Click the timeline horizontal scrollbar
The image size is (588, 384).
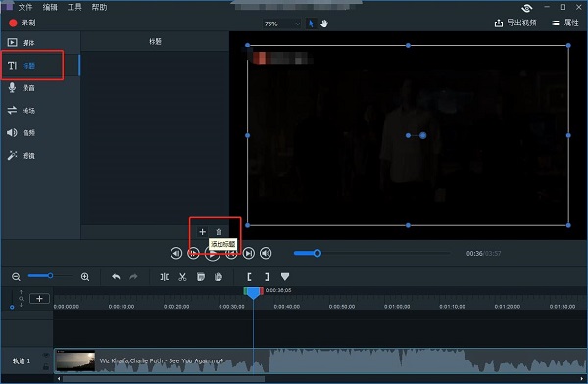pyautogui.click(x=164, y=379)
